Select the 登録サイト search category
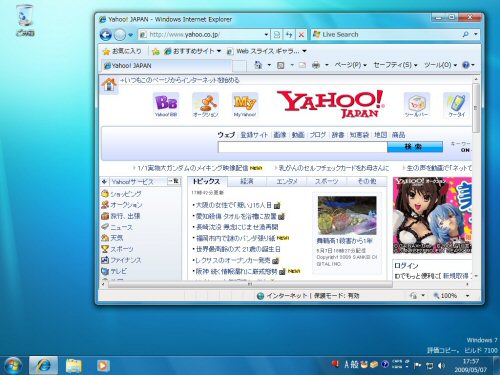Screen dimensions: 500x375 click(x=254, y=135)
